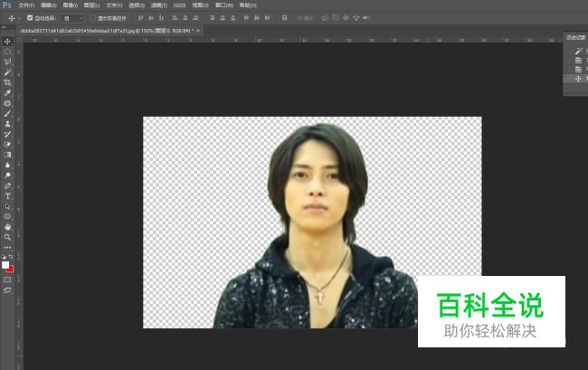Click Align Horizontal Centers in options bar
The width and height of the screenshot is (588, 370).
click(x=185, y=17)
